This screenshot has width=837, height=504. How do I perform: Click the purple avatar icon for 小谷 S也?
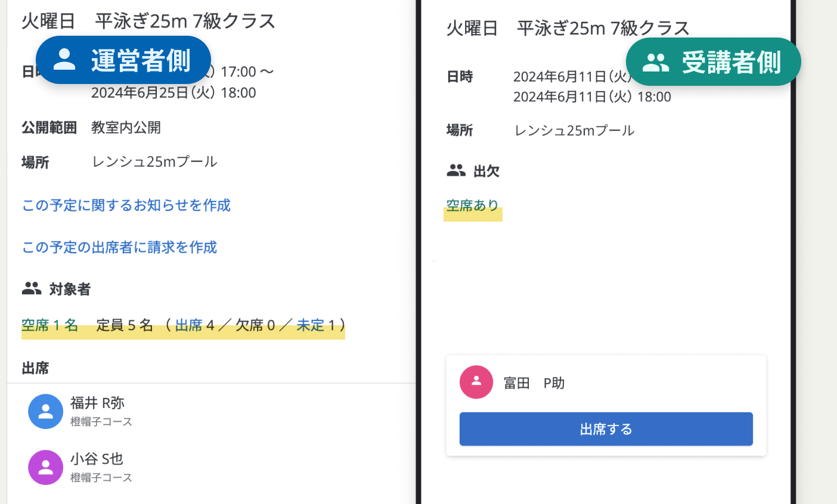coord(45,467)
